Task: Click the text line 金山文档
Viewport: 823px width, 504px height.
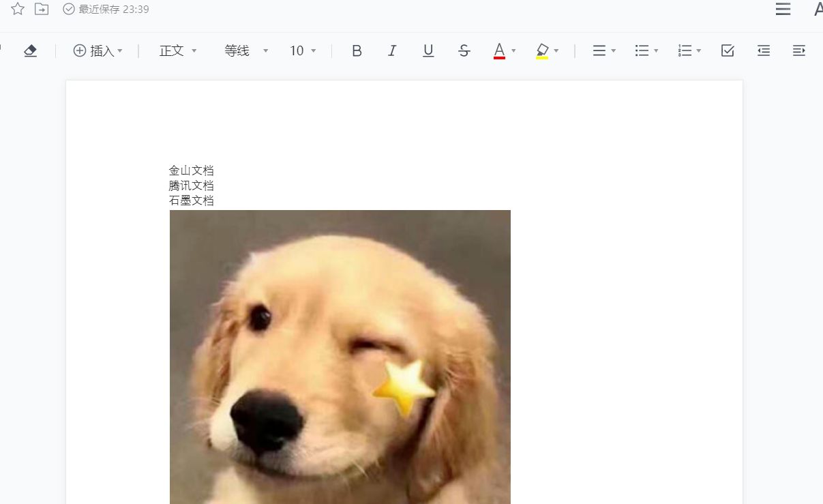Action: click(x=192, y=171)
